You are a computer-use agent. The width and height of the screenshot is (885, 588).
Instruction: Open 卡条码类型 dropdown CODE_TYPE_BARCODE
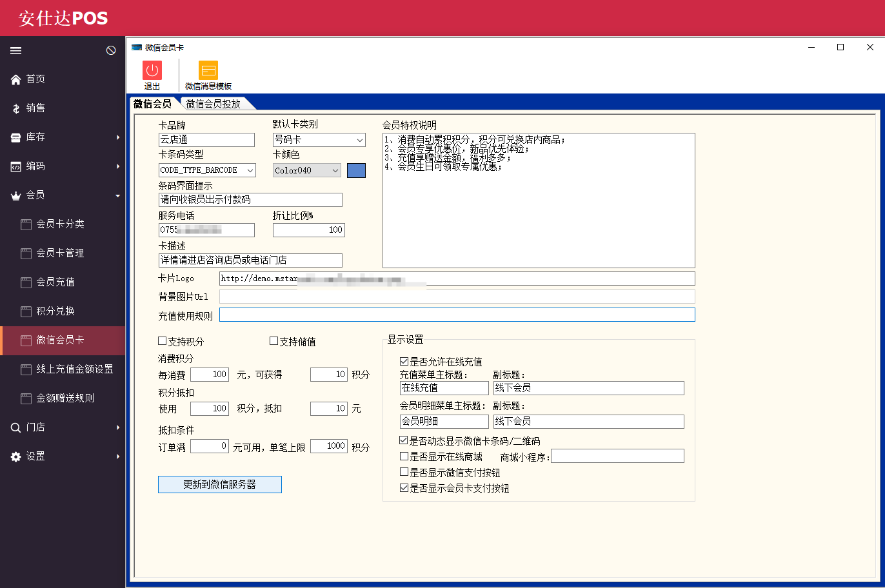pyautogui.click(x=207, y=170)
